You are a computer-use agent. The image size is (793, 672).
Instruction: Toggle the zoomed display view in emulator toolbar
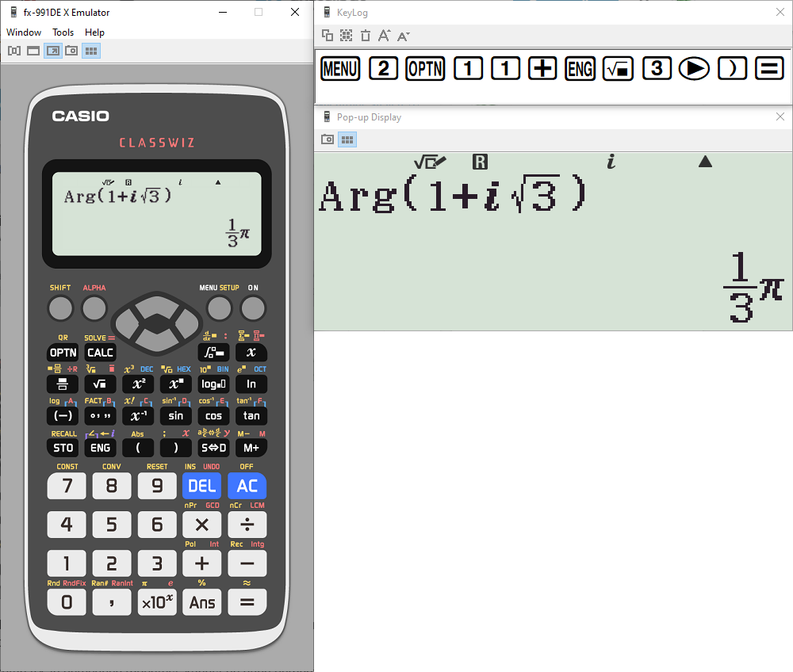point(53,50)
